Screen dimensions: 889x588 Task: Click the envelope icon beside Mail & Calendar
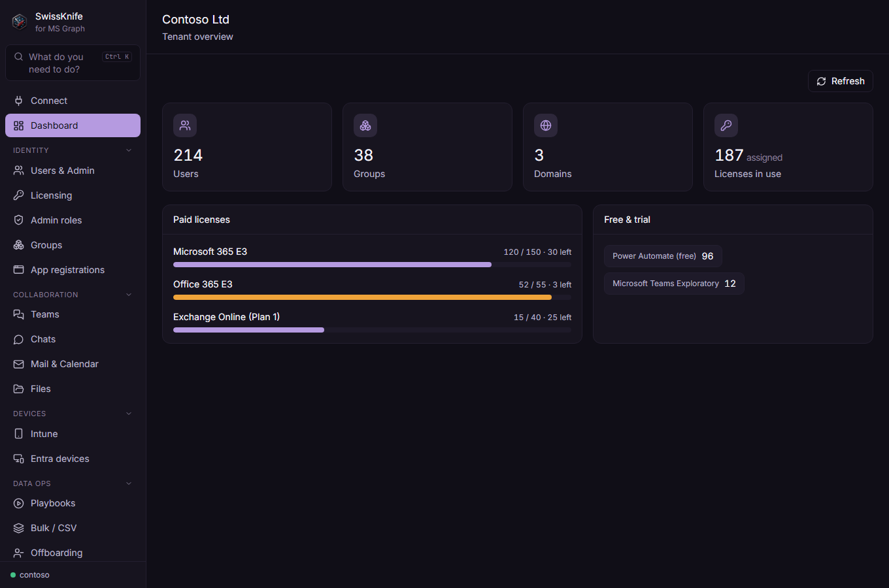pos(18,364)
